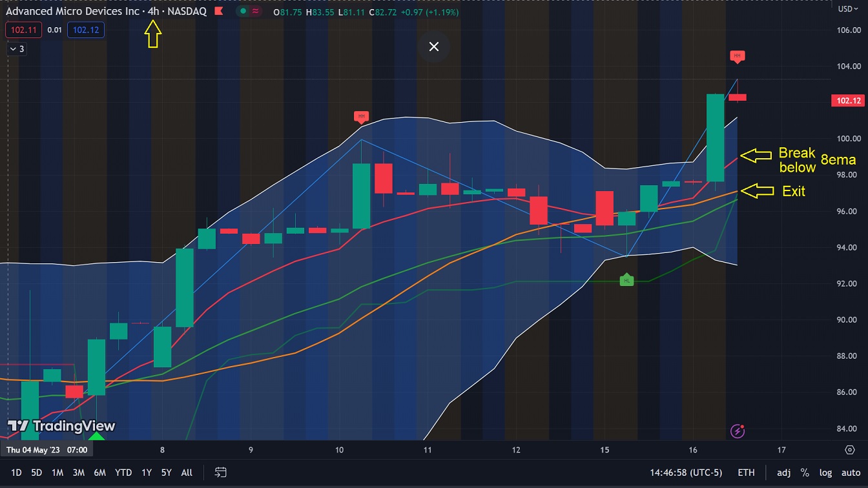Click the blue buy price 102.12
This screenshot has height=488, width=868.
(86, 30)
